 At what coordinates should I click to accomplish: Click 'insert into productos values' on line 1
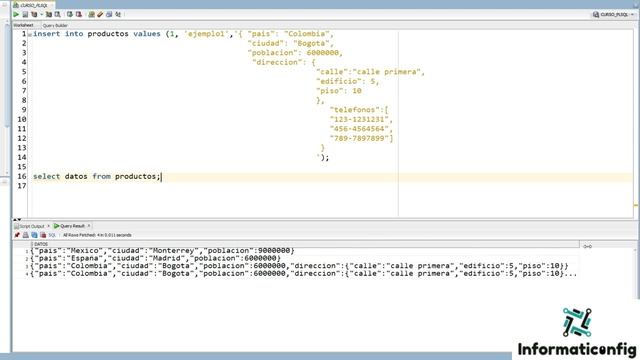coord(97,34)
